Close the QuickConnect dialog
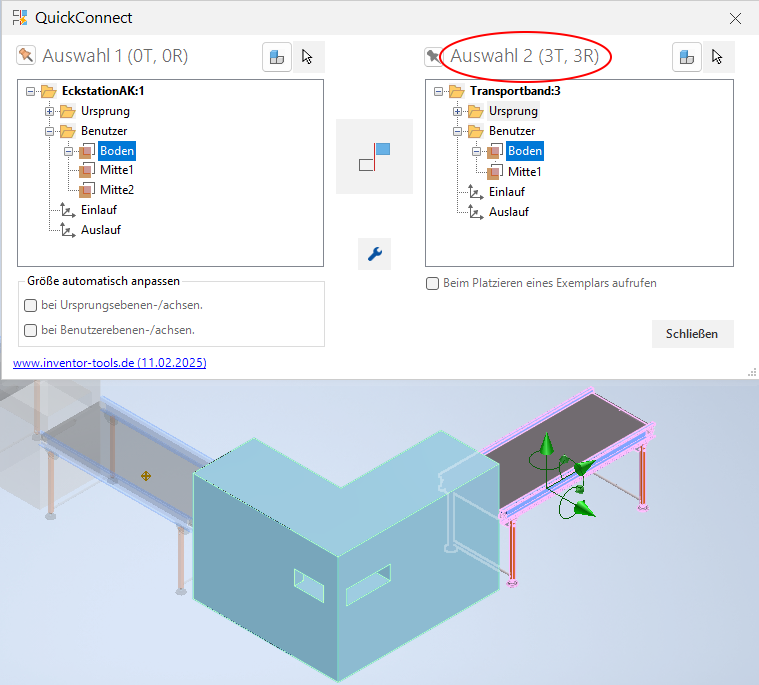Screen dimensions: 759x685 [x=735, y=18]
